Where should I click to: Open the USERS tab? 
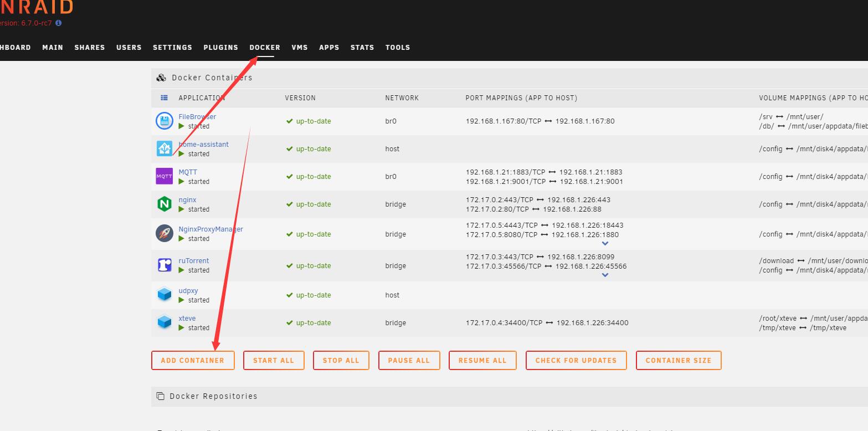[x=129, y=48]
